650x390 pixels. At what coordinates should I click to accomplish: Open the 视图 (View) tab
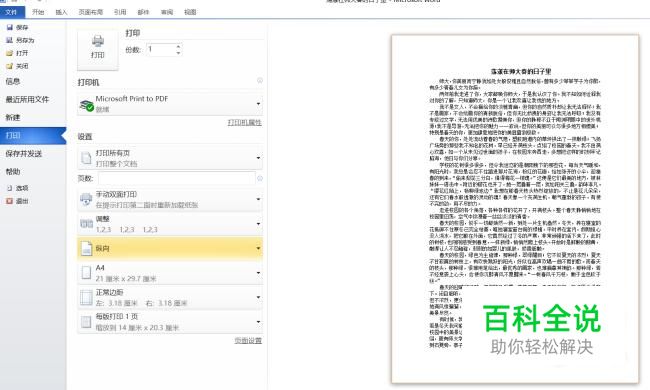(190, 12)
